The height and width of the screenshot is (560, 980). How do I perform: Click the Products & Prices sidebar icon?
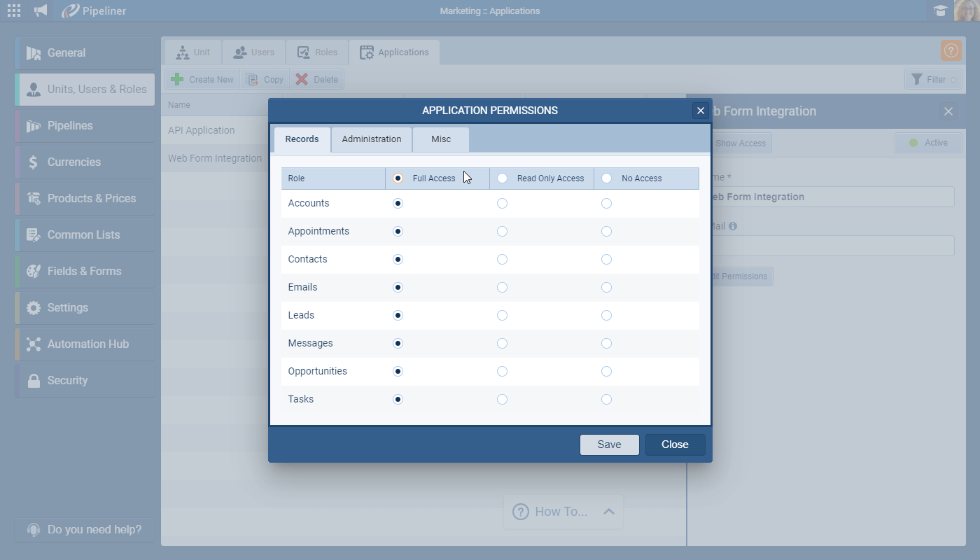pos(84,198)
